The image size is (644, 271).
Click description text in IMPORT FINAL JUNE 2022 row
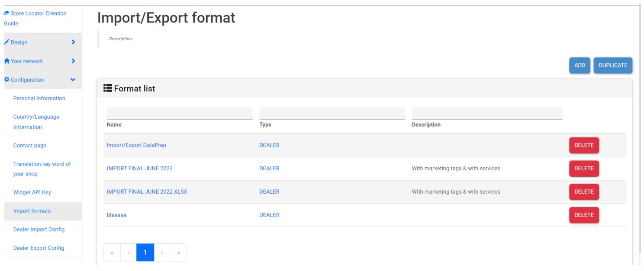[456, 169]
